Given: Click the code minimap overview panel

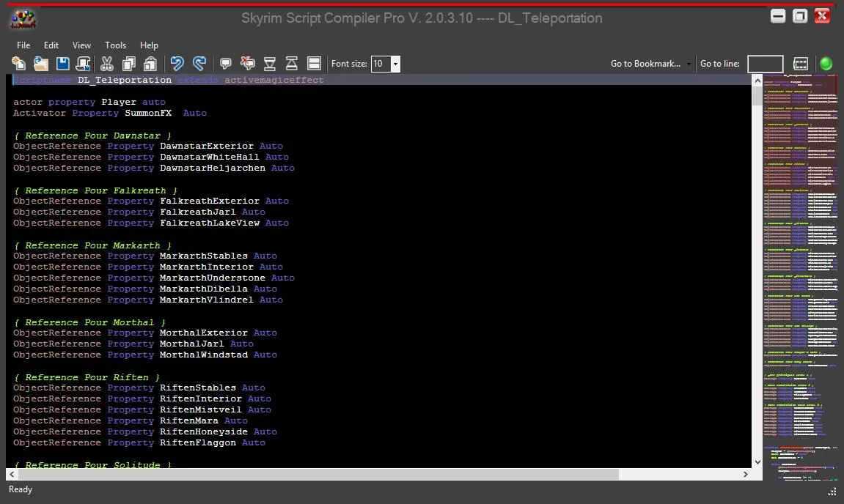Looking at the screenshot, I should click(801, 277).
